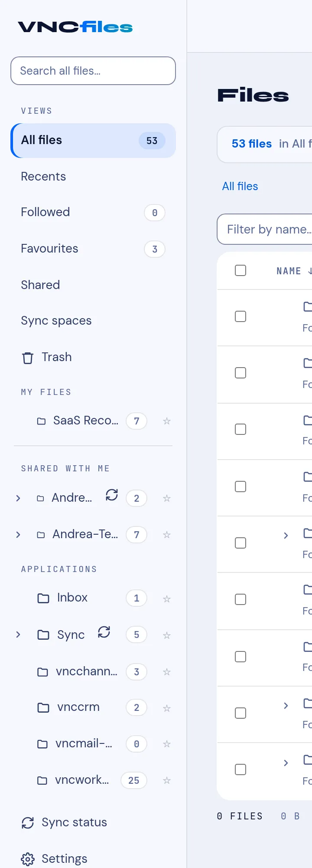
Task: Click the Inbox folder icon
Action: coord(43,598)
